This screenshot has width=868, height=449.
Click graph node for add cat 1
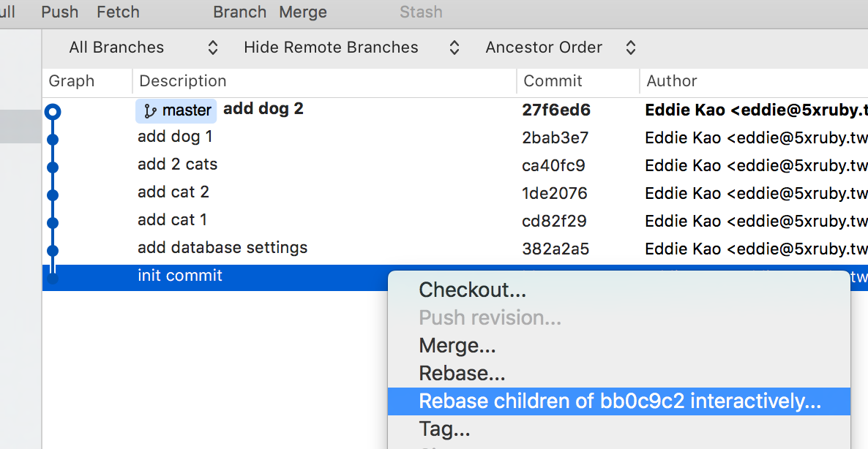52,222
